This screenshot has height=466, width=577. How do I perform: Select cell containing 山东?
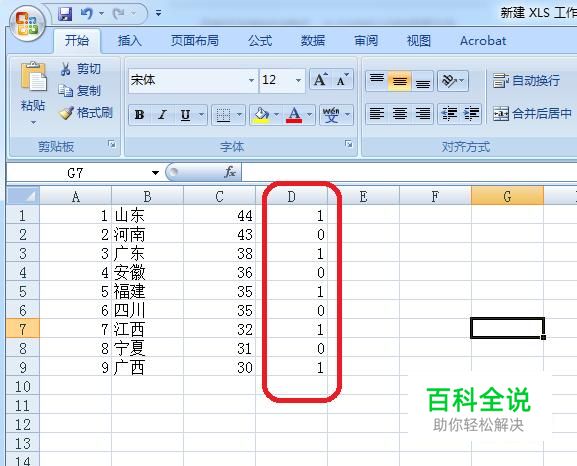[147, 216]
